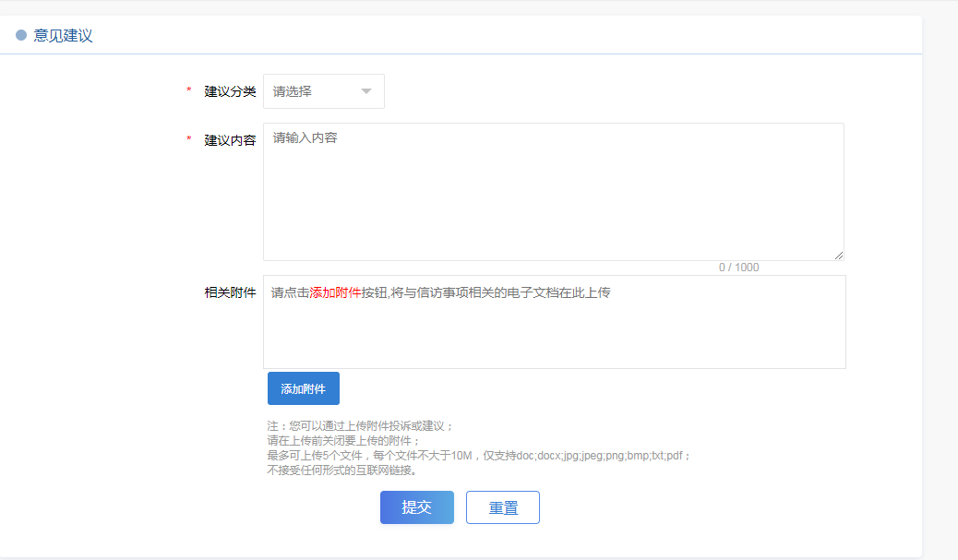Click the 意见建议 section title
958x560 pixels.
click(x=64, y=36)
